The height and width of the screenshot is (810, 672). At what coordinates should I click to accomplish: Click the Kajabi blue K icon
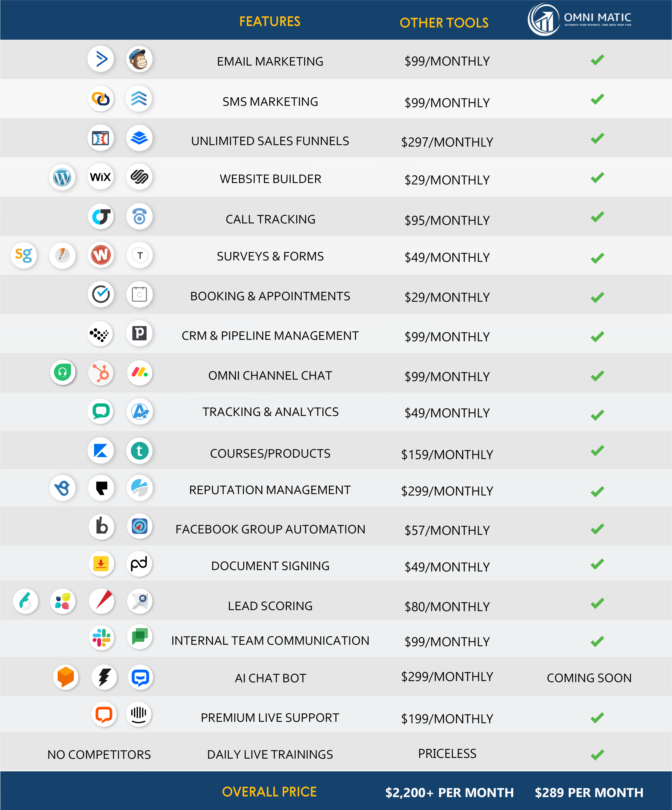click(x=101, y=450)
